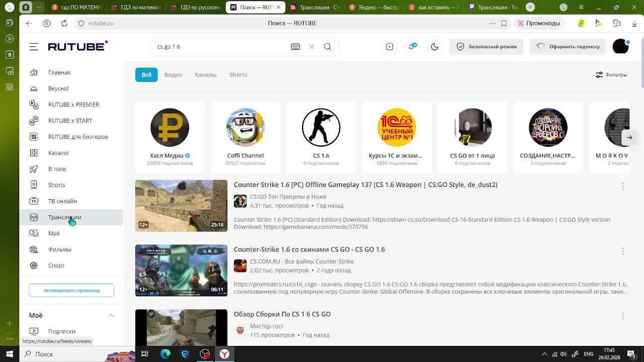Viewport: 644px width, 362px height.
Task: Open the CS GO от 1 лица channel
Action: [472, 137]
